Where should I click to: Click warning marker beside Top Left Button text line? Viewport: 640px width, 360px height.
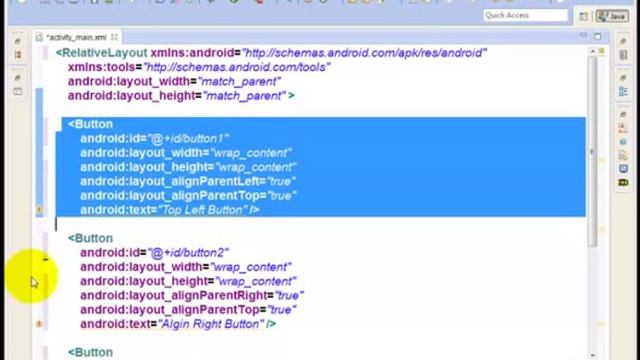[39, 210]
